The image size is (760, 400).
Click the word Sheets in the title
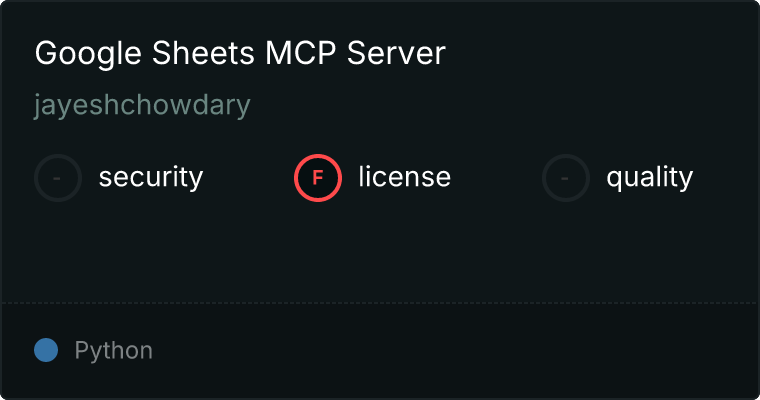203,53
